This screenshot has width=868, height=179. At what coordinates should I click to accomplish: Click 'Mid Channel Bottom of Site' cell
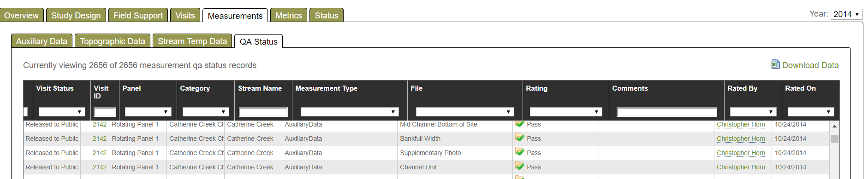439,124
